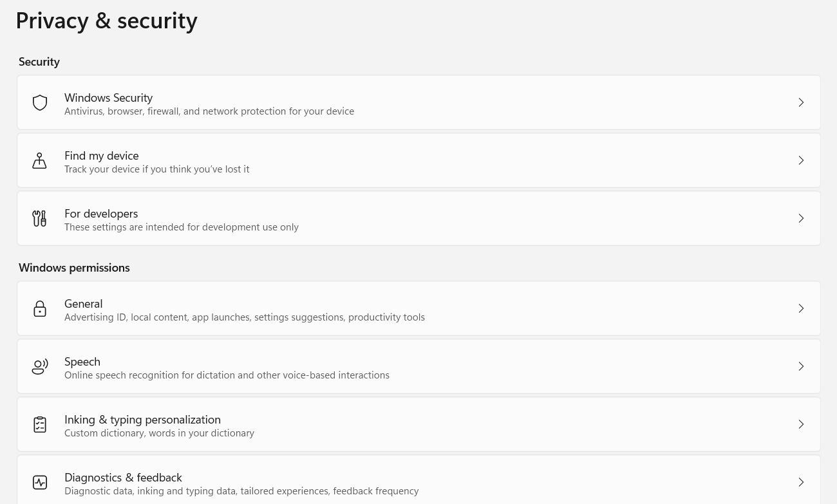Click the 'Privacy & security' page heading
Viewport: 837px width, 504px height.
click(106, 21)
